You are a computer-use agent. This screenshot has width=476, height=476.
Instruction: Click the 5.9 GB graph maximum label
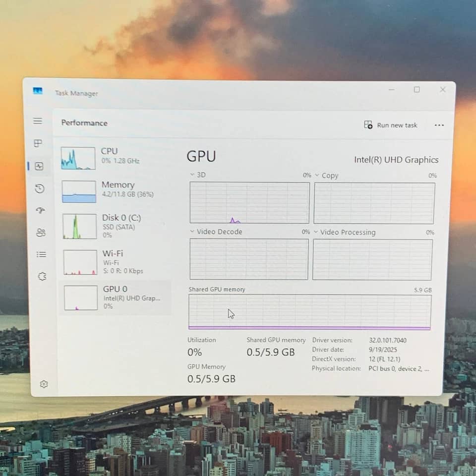coord(422,290)
